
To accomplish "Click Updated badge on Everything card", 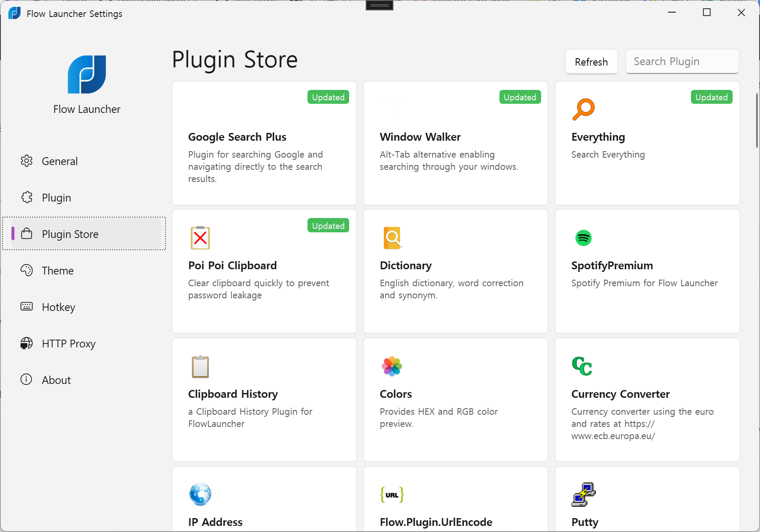I will pos(711,97).
